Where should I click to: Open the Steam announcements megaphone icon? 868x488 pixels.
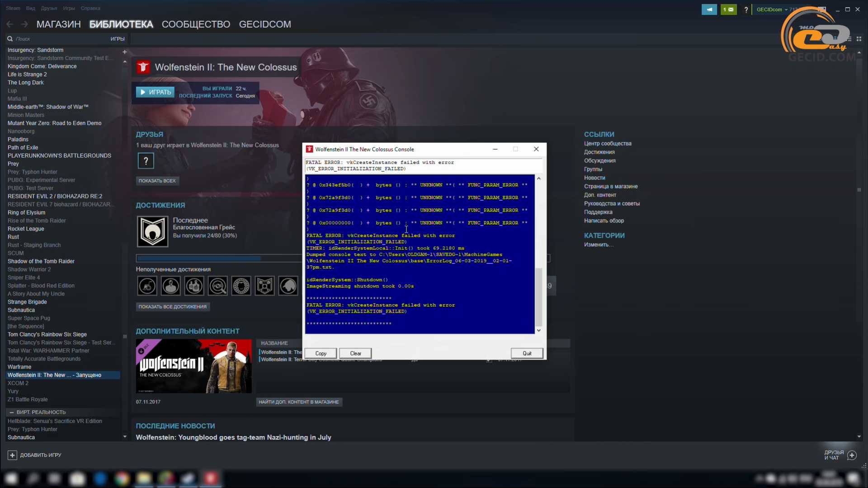(x=709, y=9)
